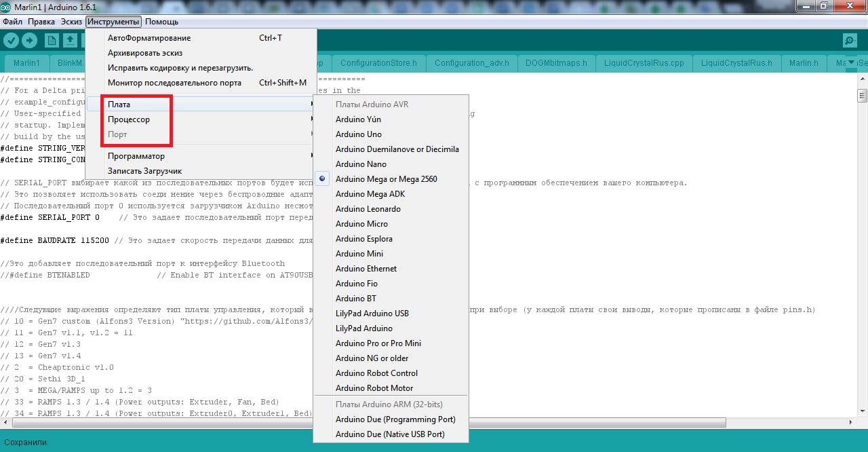
Task: Click the Open sketch (up arrow) toolbar icon
Action: click(71, 41)
